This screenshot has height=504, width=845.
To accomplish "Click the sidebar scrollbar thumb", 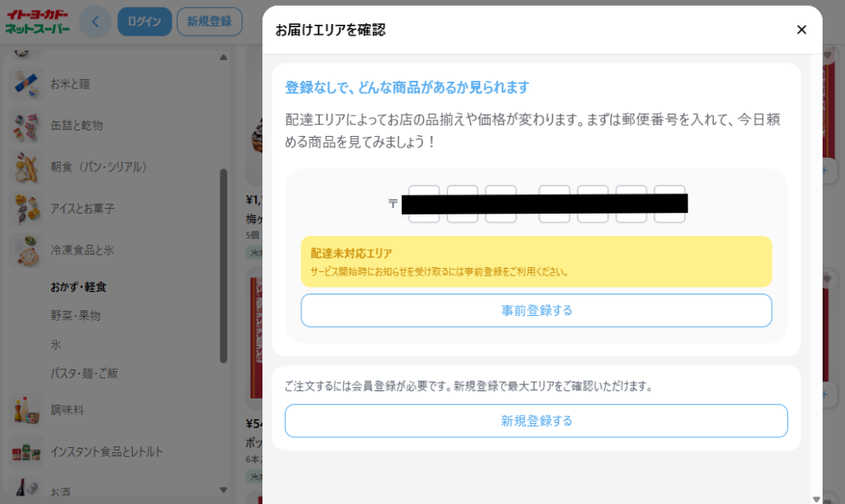I will click(x=224, y=266).
